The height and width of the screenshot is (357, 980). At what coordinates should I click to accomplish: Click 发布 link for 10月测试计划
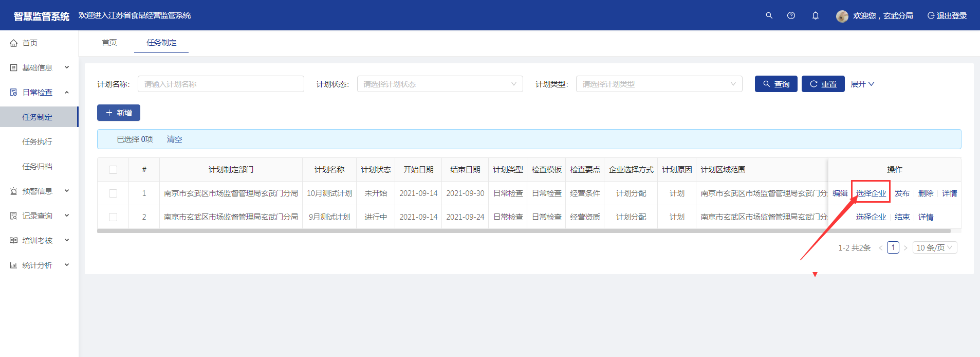[901, 193]
